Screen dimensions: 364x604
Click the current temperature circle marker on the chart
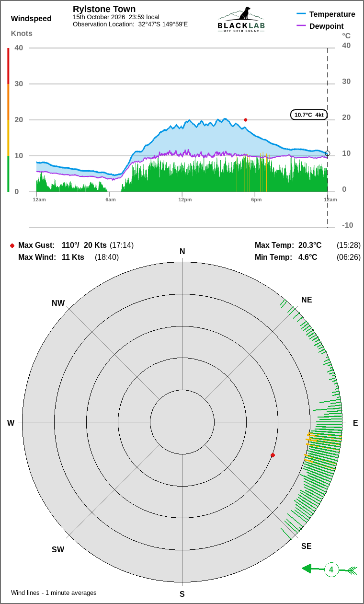tap(328, 153)
